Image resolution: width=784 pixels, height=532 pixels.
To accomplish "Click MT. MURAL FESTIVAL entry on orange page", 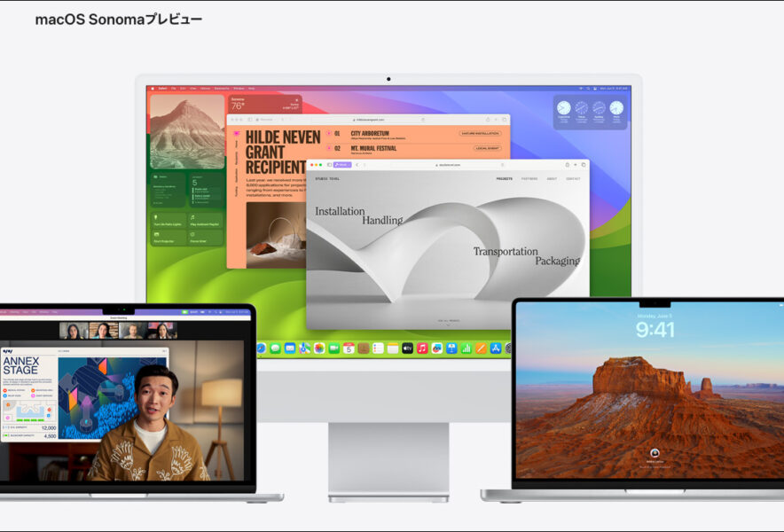I will pyautogui.click(x=373, y=148).
